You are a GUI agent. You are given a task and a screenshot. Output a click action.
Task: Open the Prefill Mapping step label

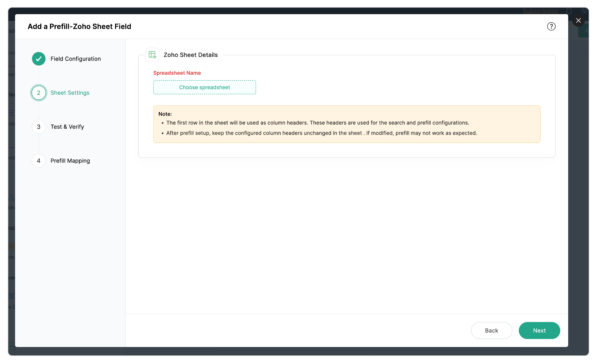pos(70,161)
